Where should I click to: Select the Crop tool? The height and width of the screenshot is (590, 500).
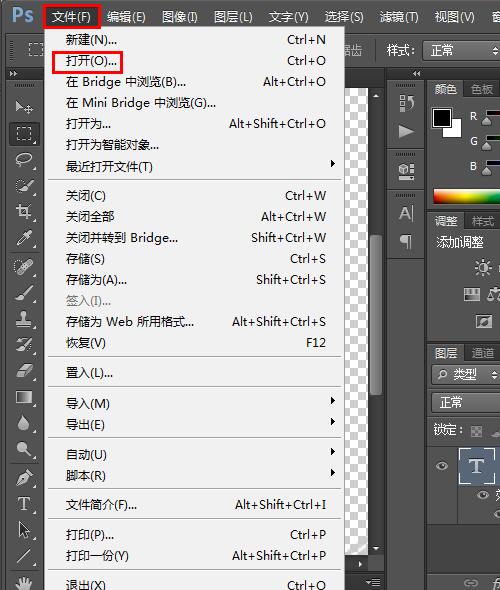point(24,212)
